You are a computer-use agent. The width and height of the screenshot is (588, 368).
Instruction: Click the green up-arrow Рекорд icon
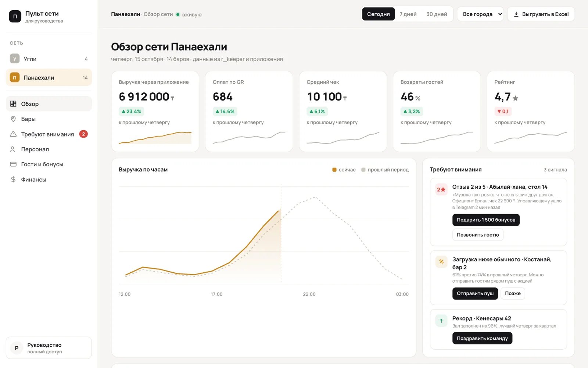click(441, 321)
